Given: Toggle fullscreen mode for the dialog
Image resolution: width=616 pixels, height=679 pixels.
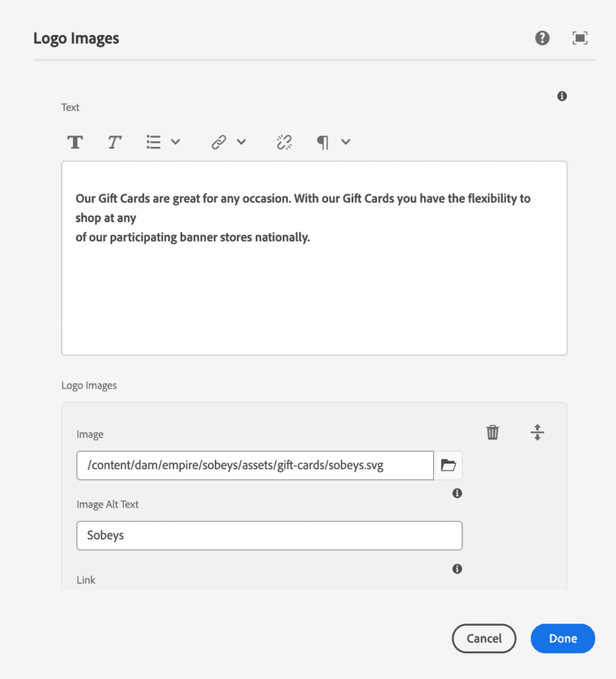Looking at the screenshot, I should 580,38.
